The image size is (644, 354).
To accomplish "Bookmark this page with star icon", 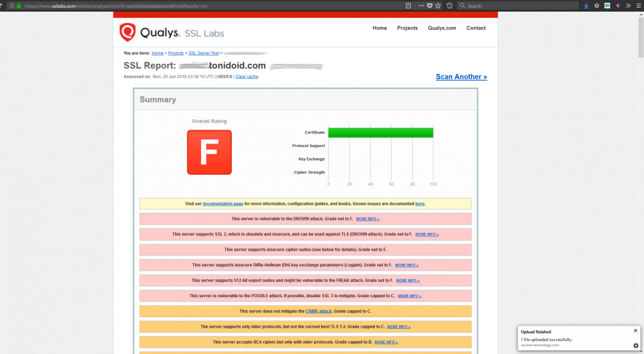I will pos(438,6).
